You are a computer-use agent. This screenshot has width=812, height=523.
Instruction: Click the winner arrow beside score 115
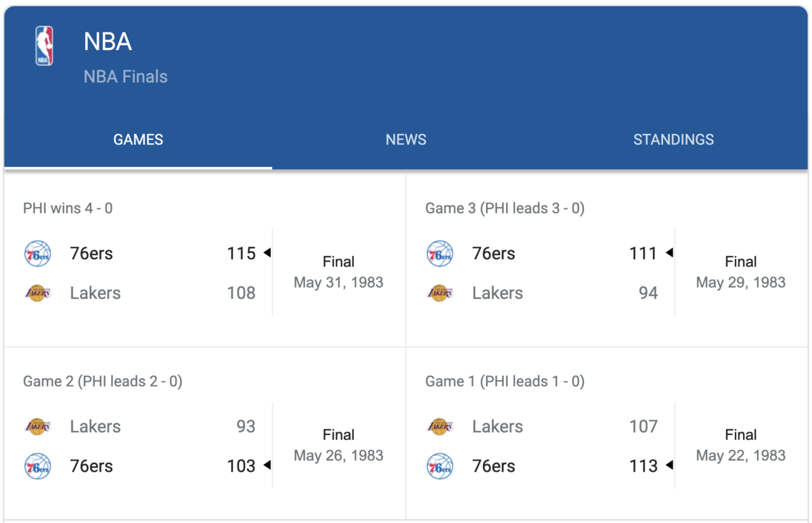pyautogui.click(x=267, y=253)
